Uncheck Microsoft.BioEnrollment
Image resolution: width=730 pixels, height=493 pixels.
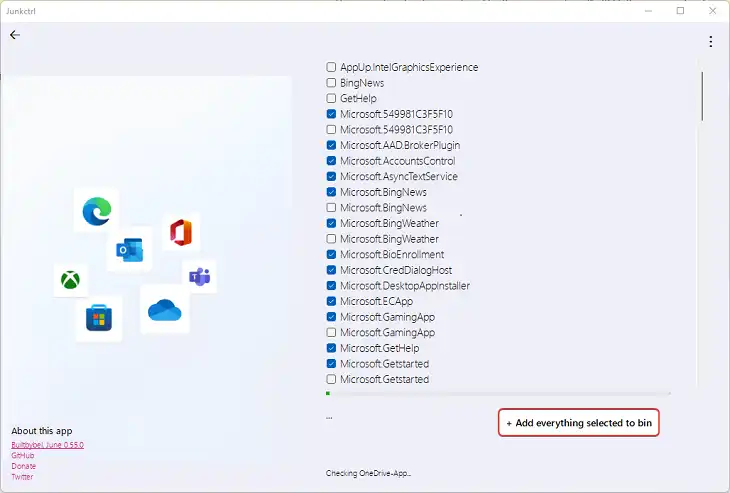pyautogui.click(x=331, y=254)
